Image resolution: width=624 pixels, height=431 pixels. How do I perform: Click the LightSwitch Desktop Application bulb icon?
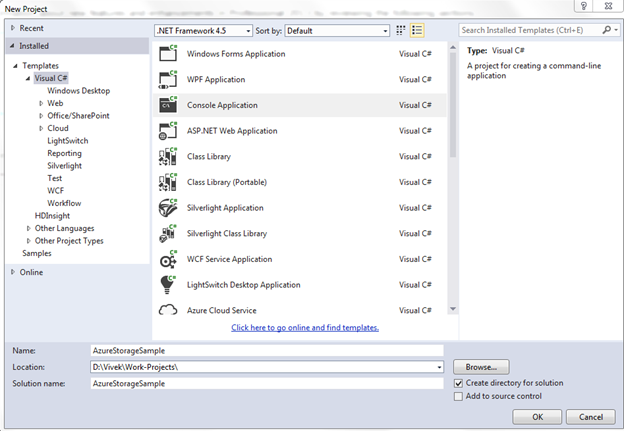click(168, 285)
